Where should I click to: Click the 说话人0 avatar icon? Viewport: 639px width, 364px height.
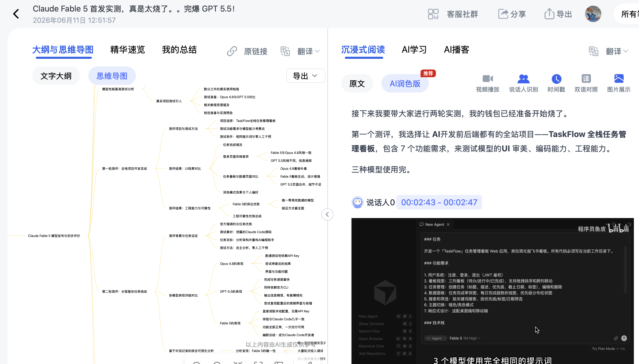pyautogui.click(x=357, y=202)
